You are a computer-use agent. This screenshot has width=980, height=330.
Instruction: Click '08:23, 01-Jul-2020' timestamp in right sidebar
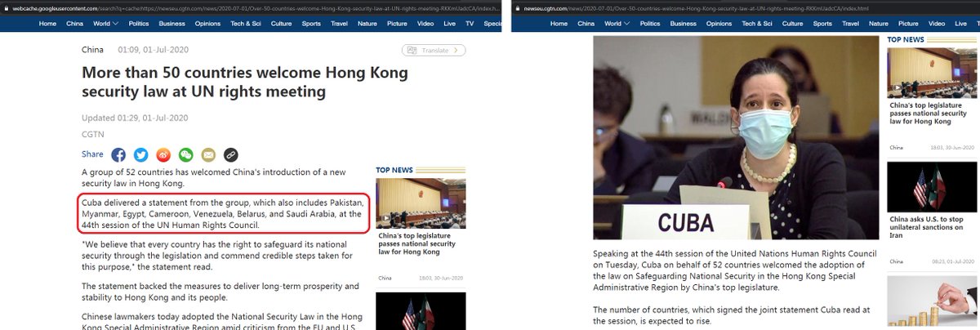[955, 261]
